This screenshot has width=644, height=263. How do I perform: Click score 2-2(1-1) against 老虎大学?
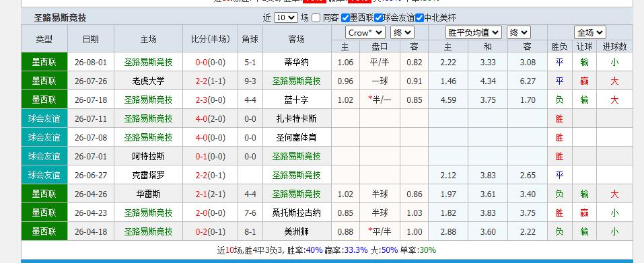point(210,81)
